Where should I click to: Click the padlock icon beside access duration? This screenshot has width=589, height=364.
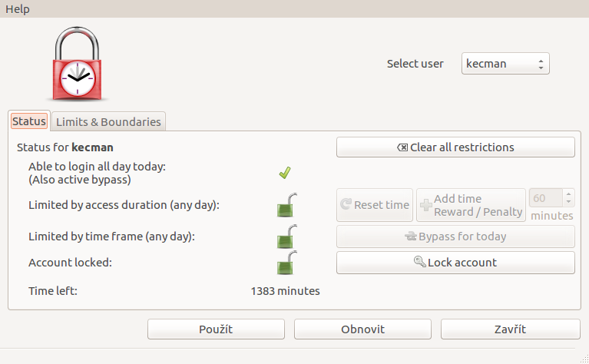click(x=287, y=205)
